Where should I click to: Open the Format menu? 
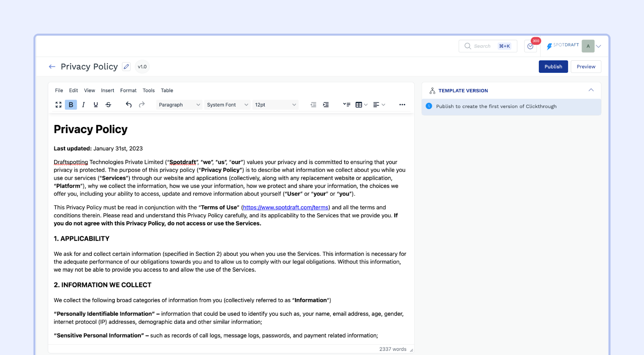point(128,90)
